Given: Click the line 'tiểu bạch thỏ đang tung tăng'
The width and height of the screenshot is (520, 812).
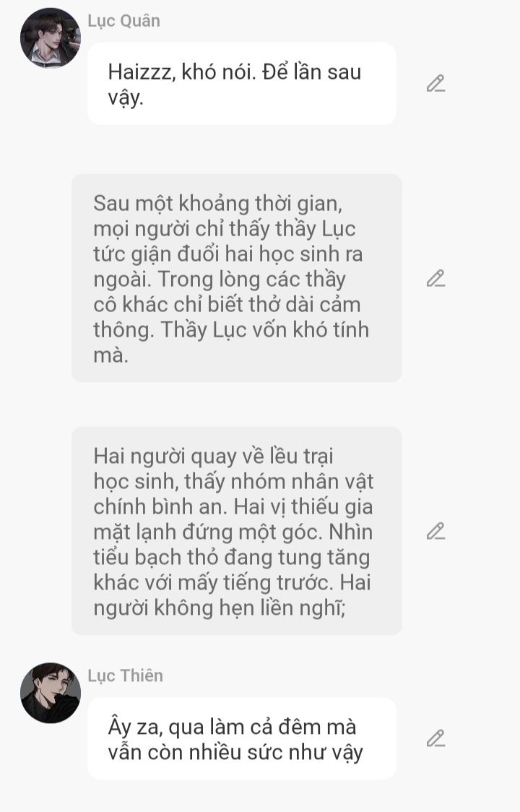Looking at the screenshot, I should coord(232,557).
